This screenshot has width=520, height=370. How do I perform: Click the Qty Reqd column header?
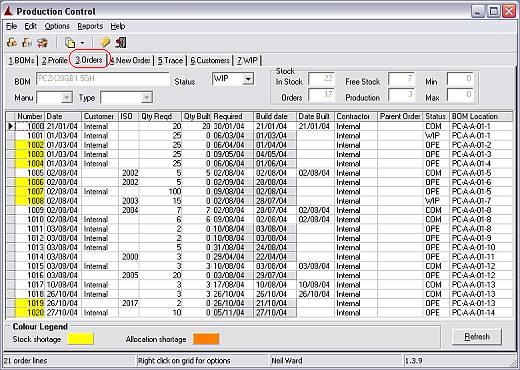click(x=160, y=116)
